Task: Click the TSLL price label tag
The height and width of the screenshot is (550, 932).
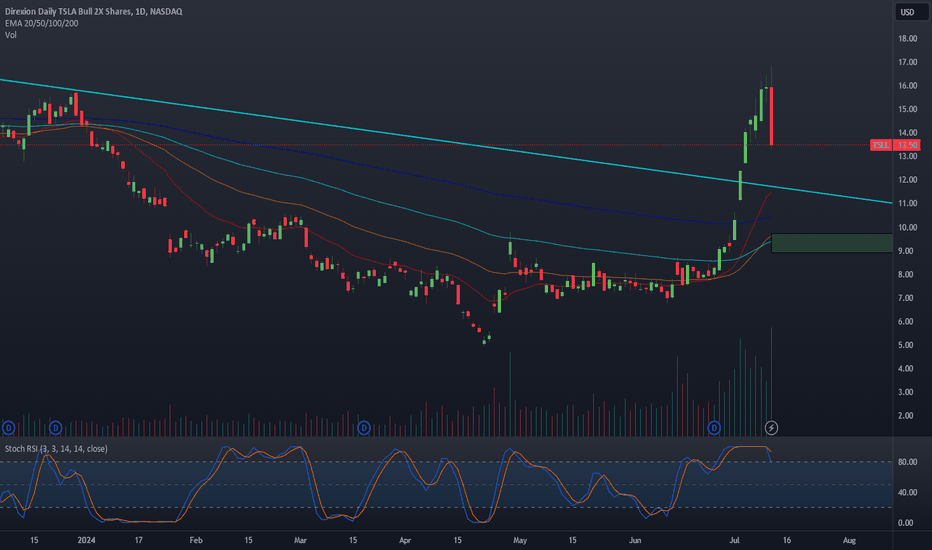Action: 881,145
